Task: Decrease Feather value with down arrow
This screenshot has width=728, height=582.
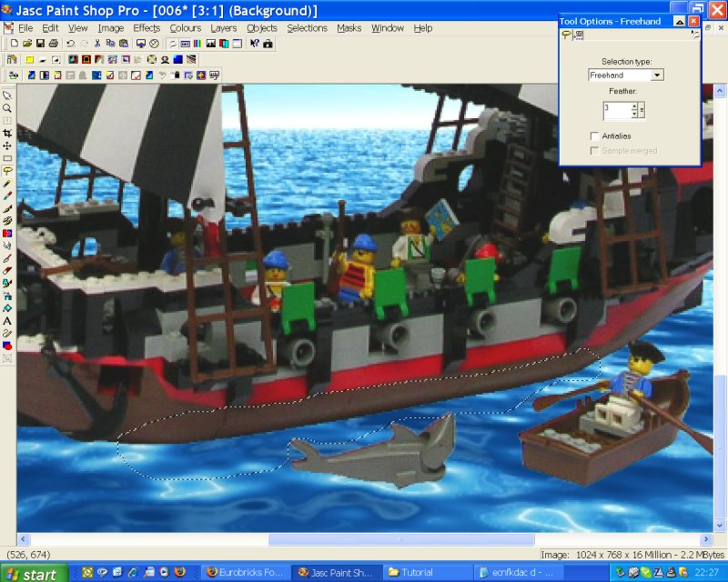Action: click(x=634, y=114)
